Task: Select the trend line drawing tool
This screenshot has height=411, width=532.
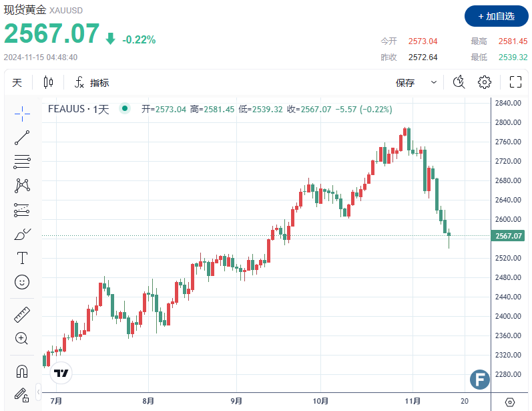Action: point(22,138)
